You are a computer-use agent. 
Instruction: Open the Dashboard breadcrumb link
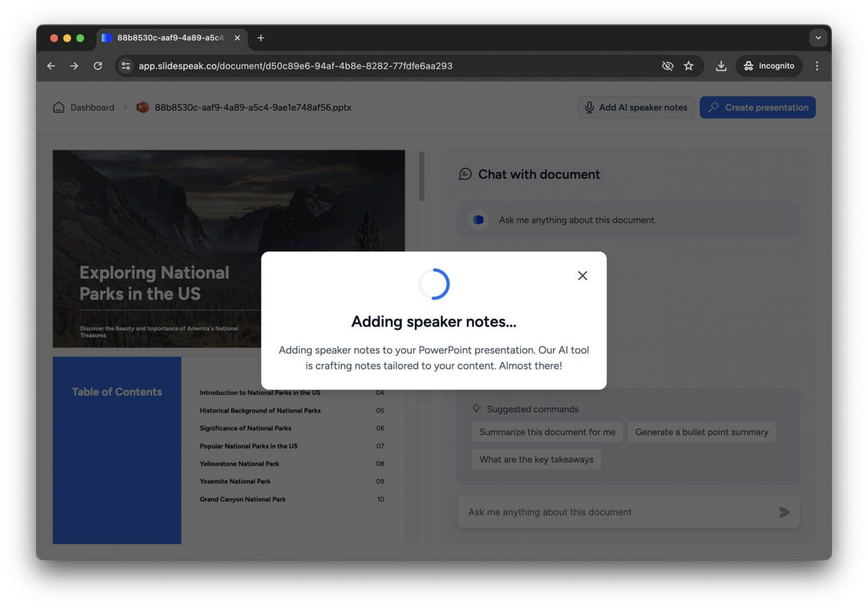(92, 107)
